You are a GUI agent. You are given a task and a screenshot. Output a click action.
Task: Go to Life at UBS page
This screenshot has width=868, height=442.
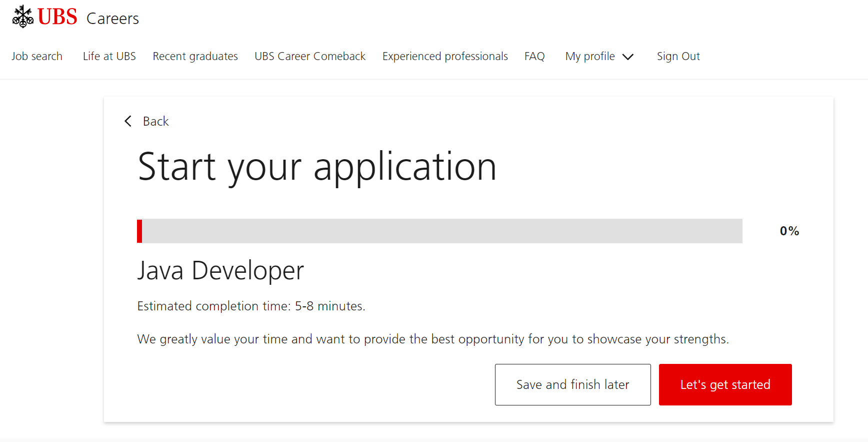[x=109, y=56]
